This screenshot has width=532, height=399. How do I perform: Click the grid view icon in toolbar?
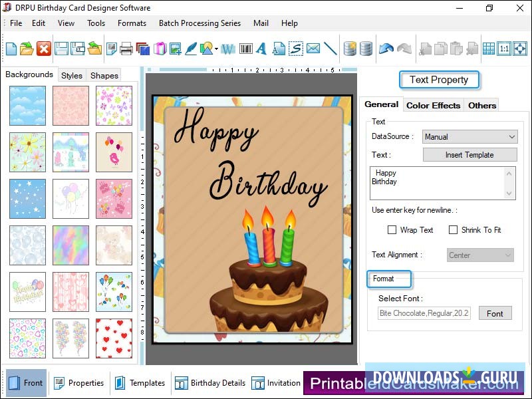click(489, 49)
